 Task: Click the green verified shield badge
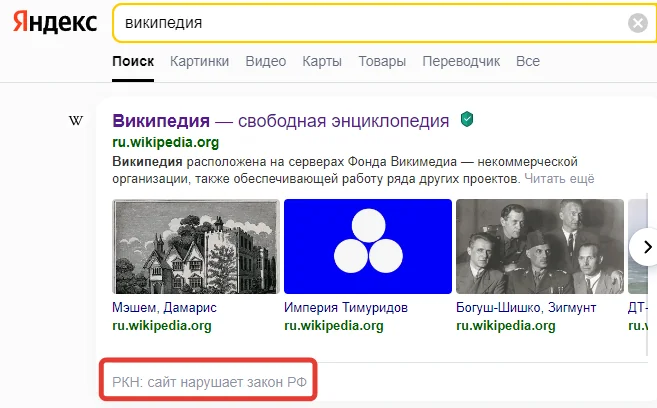tap(466, 120)
